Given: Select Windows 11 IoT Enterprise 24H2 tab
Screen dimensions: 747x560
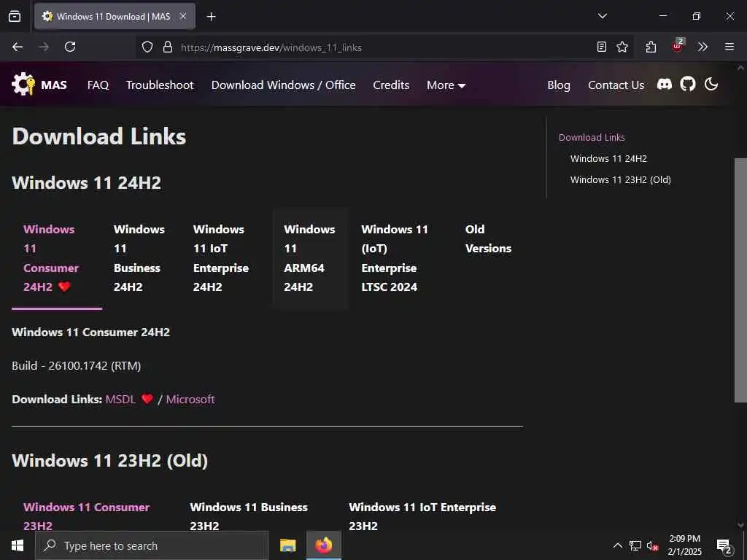Looking at the screenshot, I should coord(227,258).
